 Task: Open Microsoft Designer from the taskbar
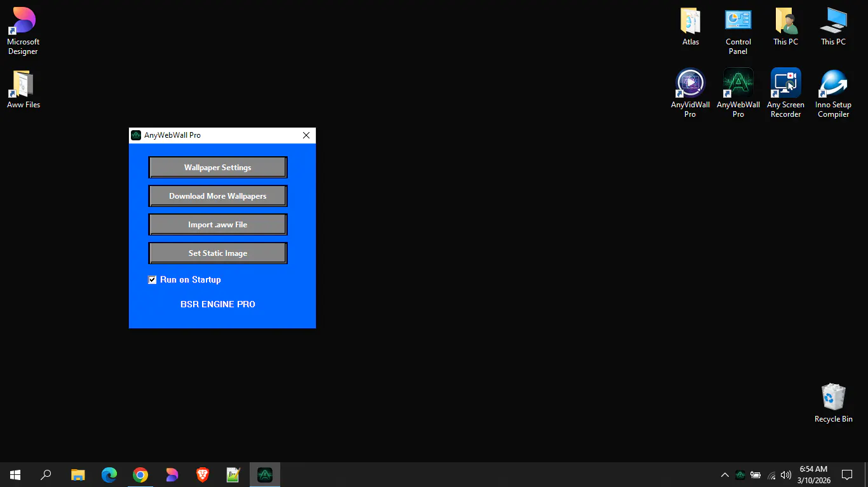coord(172,475)
